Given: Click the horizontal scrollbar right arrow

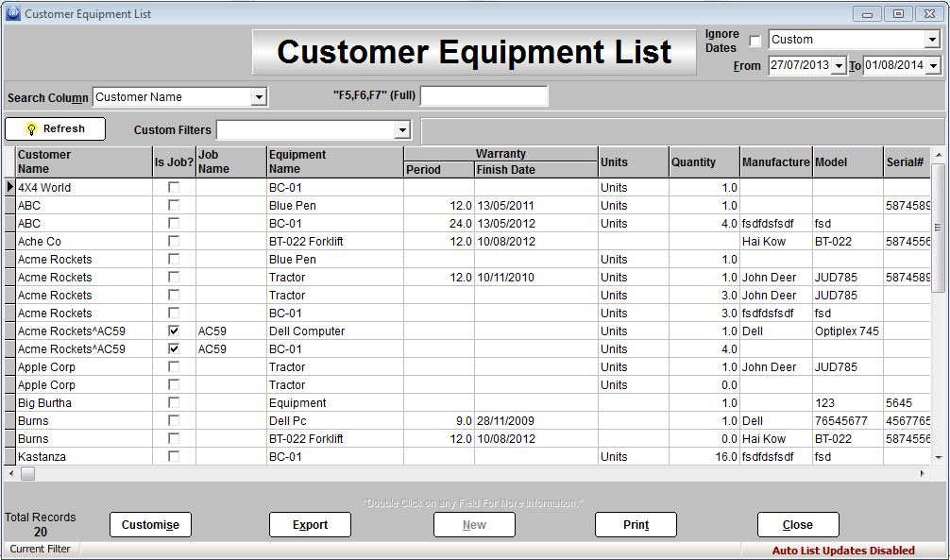Looking at the screenshot, I should point(925,473).
